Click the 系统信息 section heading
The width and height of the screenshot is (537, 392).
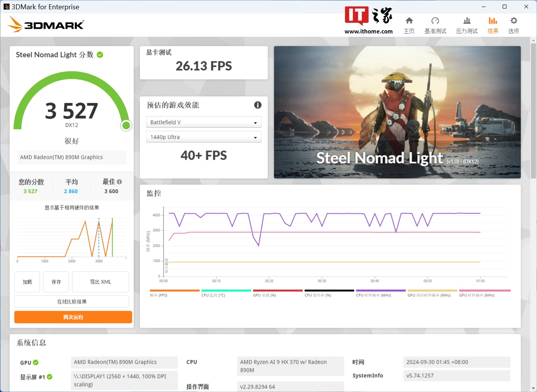31,342
